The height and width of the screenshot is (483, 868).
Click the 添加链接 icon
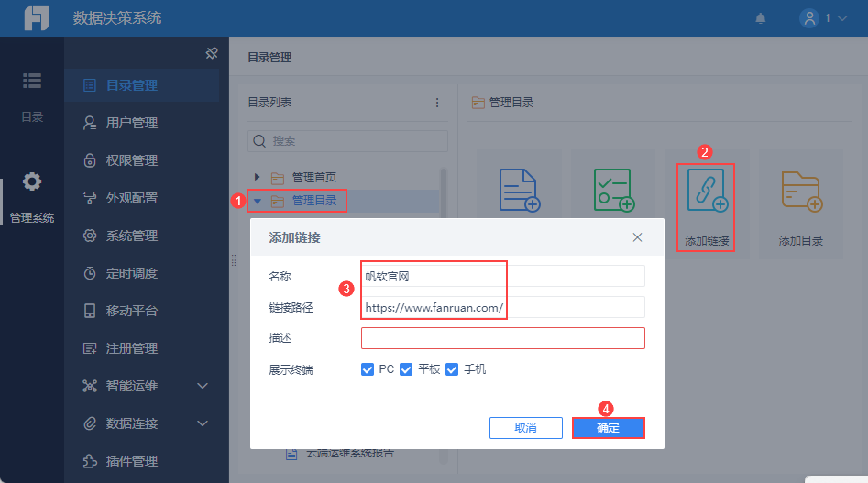(707, 190)
